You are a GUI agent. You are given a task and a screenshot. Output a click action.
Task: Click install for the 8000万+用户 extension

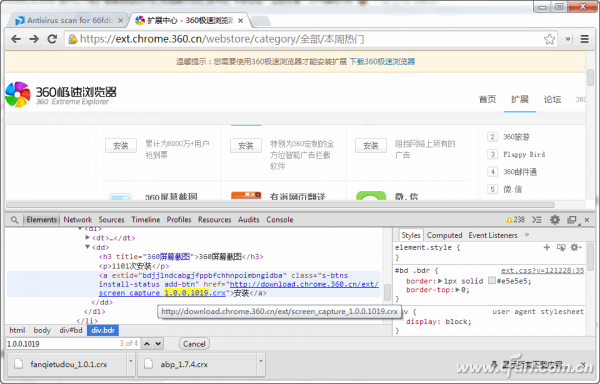coord(121,146)
